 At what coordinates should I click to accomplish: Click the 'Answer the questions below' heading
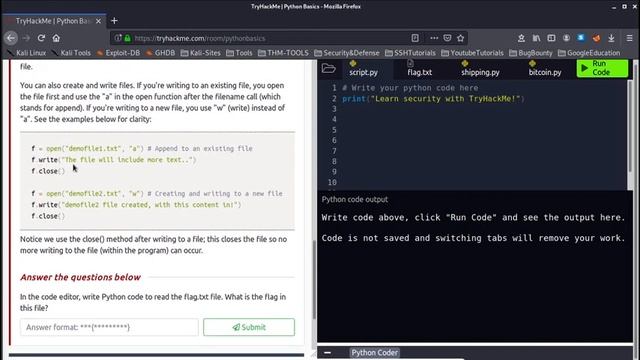click(x=80, y=277)
